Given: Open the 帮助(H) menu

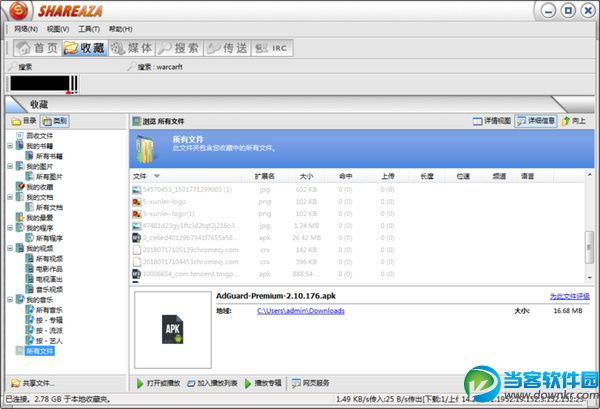Looking at the screenshot, I should coord(121,29).
